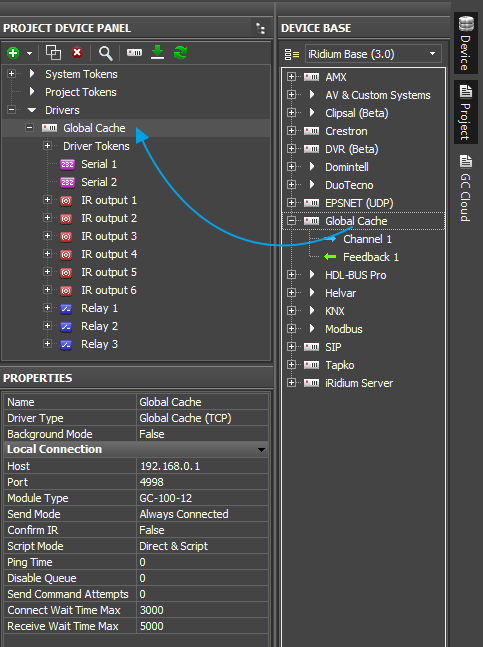This screenshot has height=647, width=483.
Task: Change Send Mode value Always Connected
Action: coord(202,514)
